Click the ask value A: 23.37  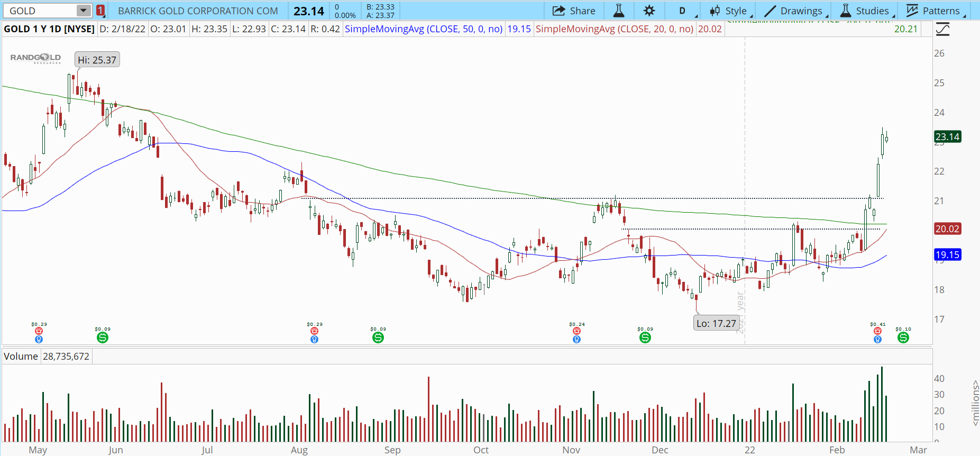(x=380, y=15)
